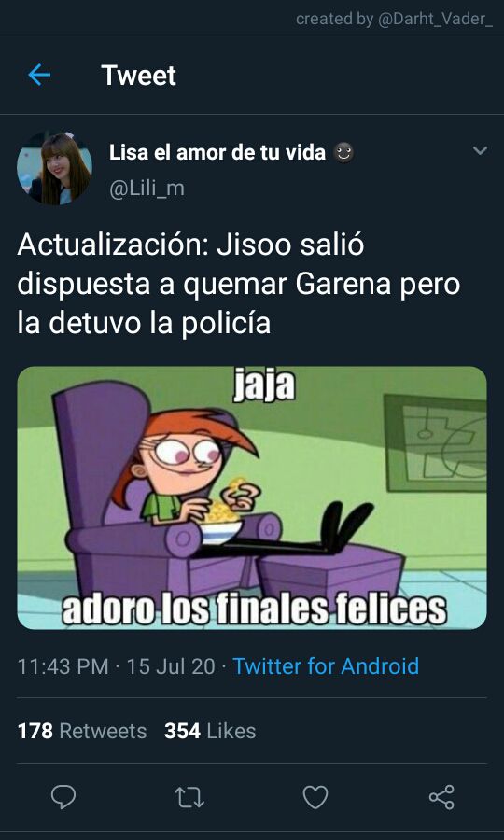Expand the tweet options chevron
The height and width of the screenshot is (840, 504).
(481, 151)
